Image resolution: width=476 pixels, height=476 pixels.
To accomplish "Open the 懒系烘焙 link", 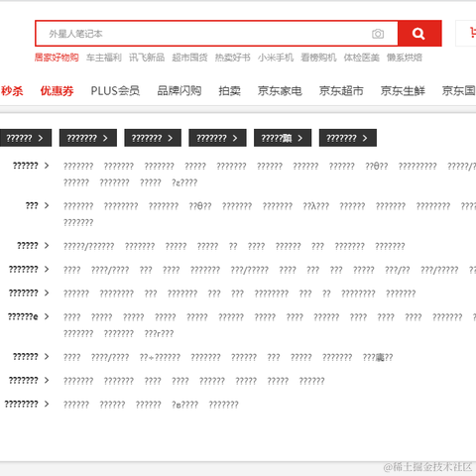I will (405, 58).
